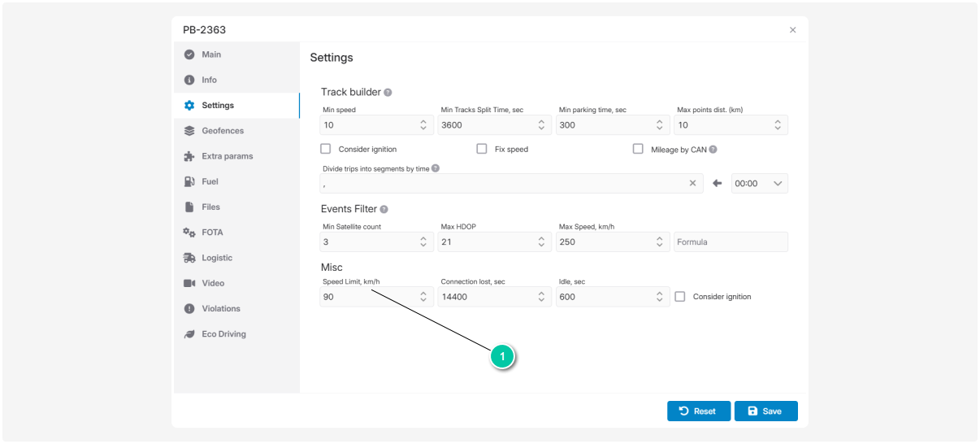The width and height of the screenshot is (980, 444).
Task: Click the Eco Driving leaf icon
Action: pos(189,334)
